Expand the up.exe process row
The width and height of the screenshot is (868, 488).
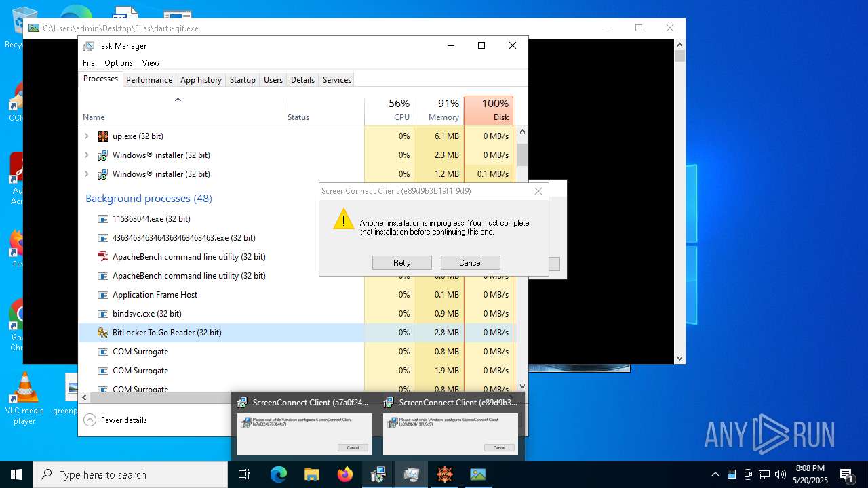[x=86, y=136]
